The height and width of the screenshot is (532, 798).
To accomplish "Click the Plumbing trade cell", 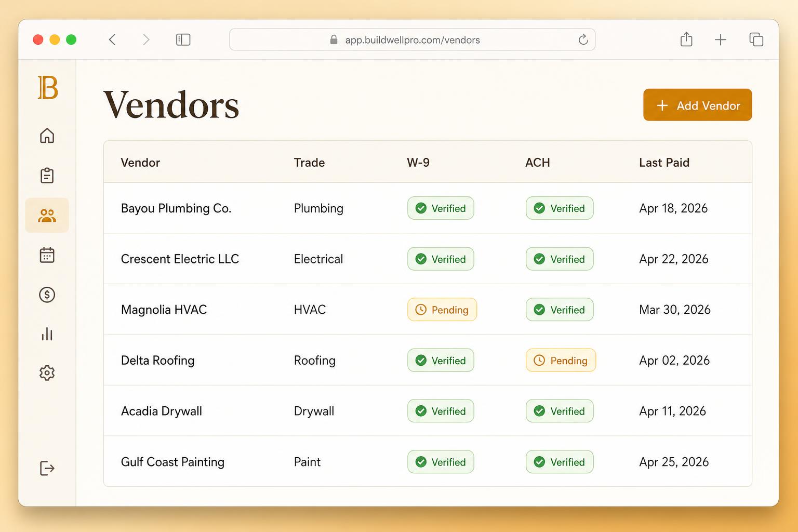I will click(318, 208).
